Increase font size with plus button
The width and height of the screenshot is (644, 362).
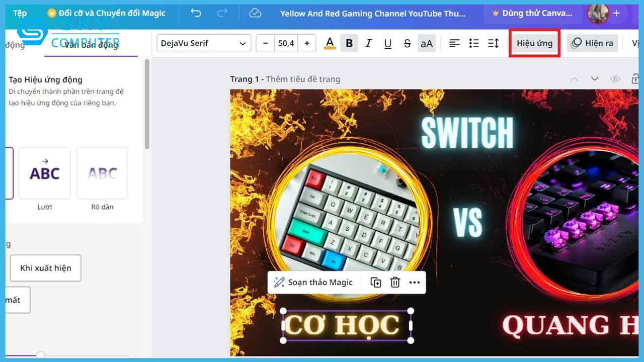pos(307,43)
